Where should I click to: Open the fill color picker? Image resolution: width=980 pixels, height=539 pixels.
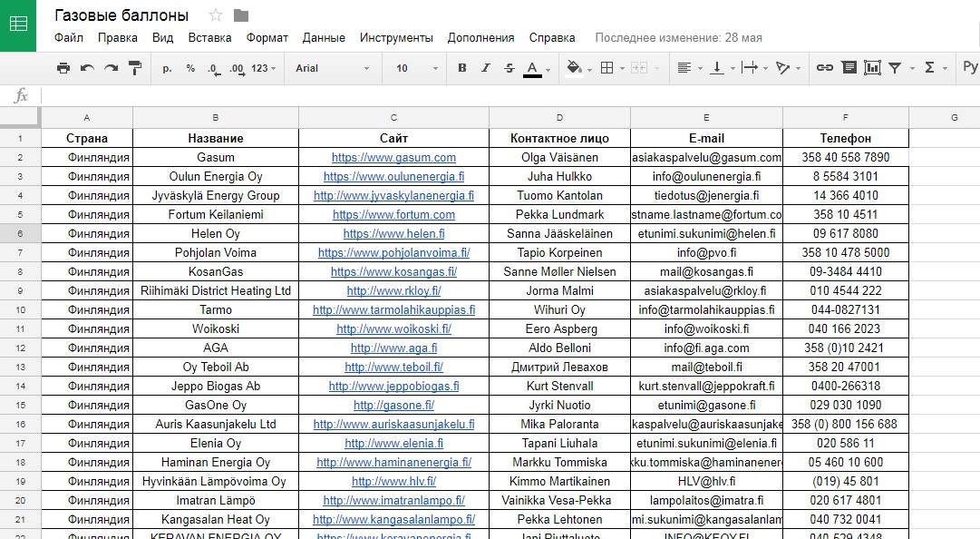[578, 68]
